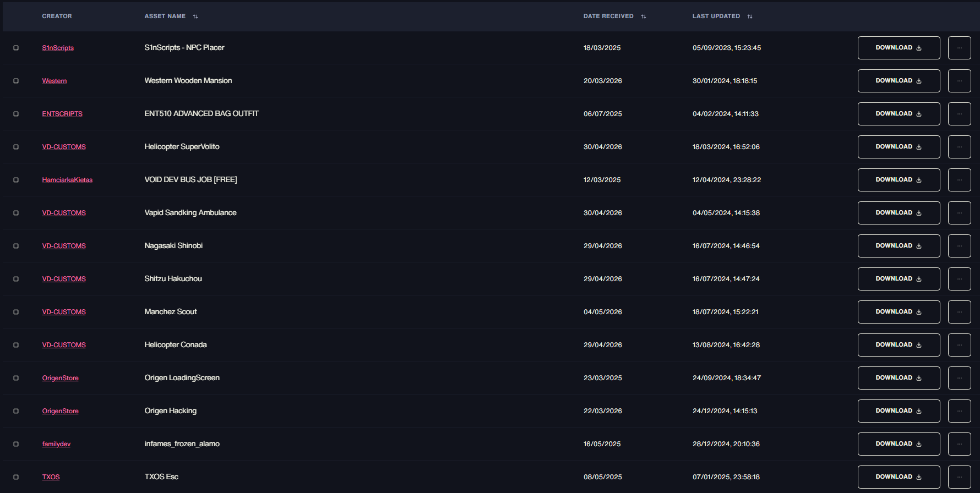Open more options for Origen Hacking row

pyautogui.click(x=959, y=411)
